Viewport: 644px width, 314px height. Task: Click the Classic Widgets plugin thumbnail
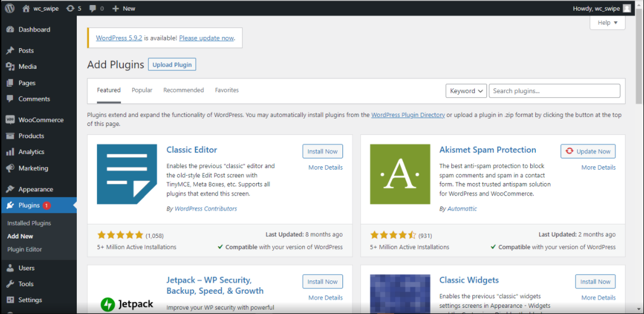click(x=400, y=293)
